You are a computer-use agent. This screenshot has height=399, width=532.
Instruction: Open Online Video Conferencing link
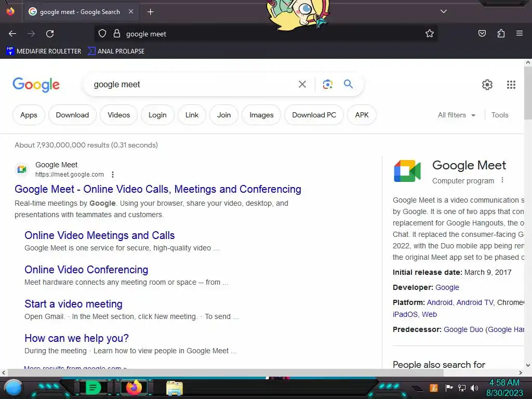tap(86, 270)
